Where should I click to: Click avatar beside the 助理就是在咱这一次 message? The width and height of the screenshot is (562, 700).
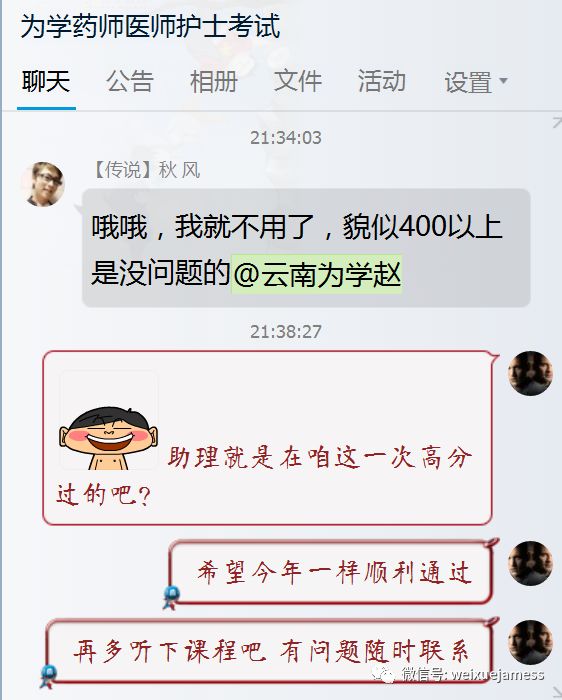(x=530, y=373)
